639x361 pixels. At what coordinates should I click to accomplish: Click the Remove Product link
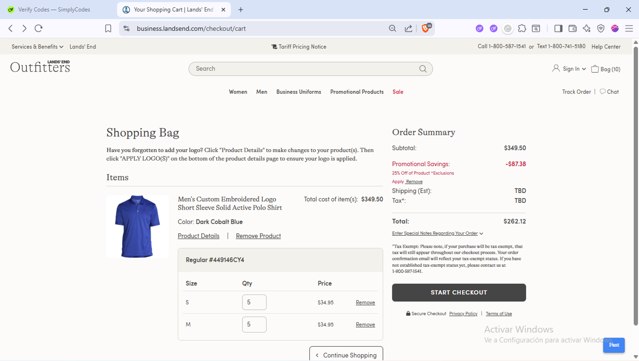pos(258,236)
